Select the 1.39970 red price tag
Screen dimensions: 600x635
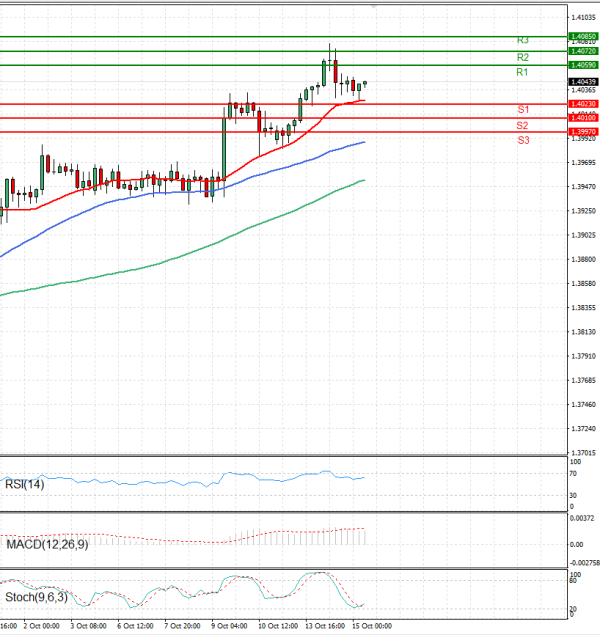[583, 132]
